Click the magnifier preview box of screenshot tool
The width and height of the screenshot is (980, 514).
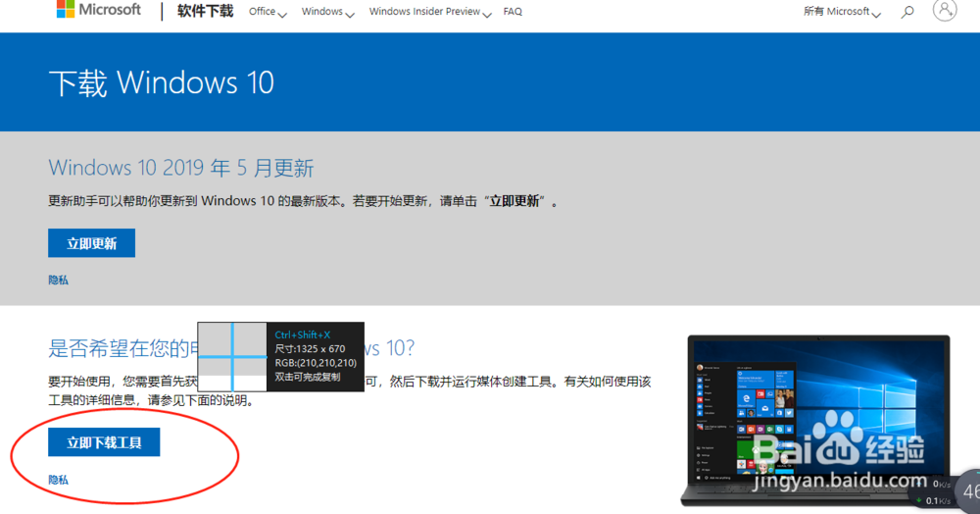(232, 357)
